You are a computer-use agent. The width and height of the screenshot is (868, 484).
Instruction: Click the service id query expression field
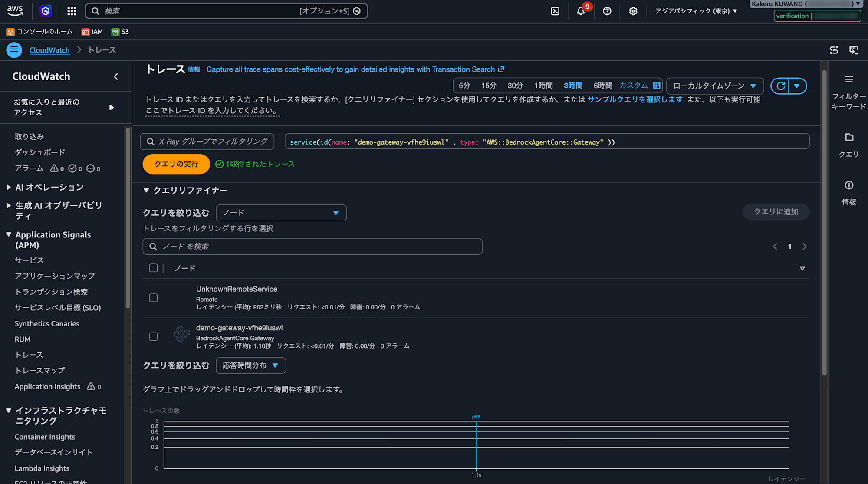(547, 142)
